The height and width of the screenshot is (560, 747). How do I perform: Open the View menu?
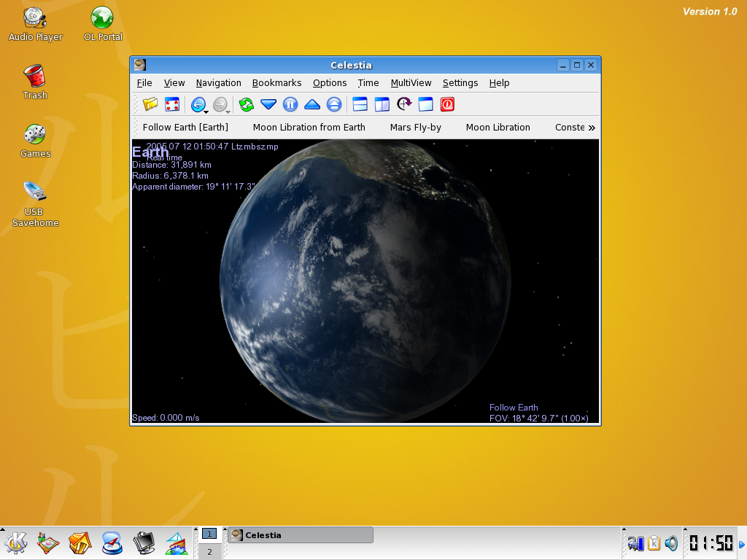click(174, 83)
